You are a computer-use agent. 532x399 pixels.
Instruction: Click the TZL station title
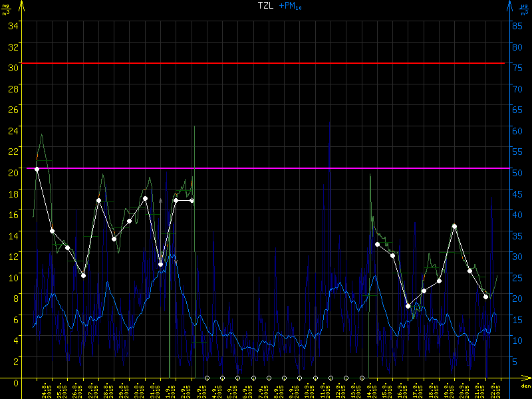click(265, 6)
